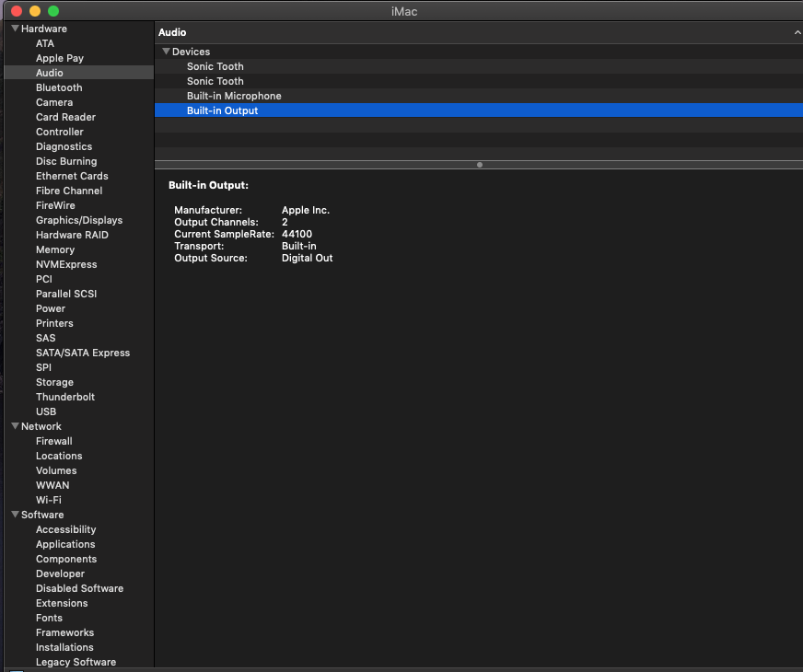The width and height of the screenshot is (803, 672).
Task: Select SPI in the sidebar
Action: point(43,367)
